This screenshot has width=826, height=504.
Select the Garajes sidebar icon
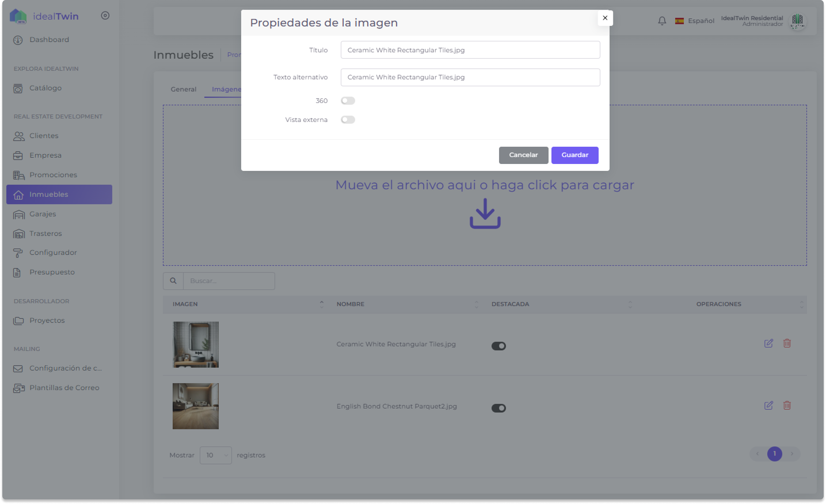18,214
